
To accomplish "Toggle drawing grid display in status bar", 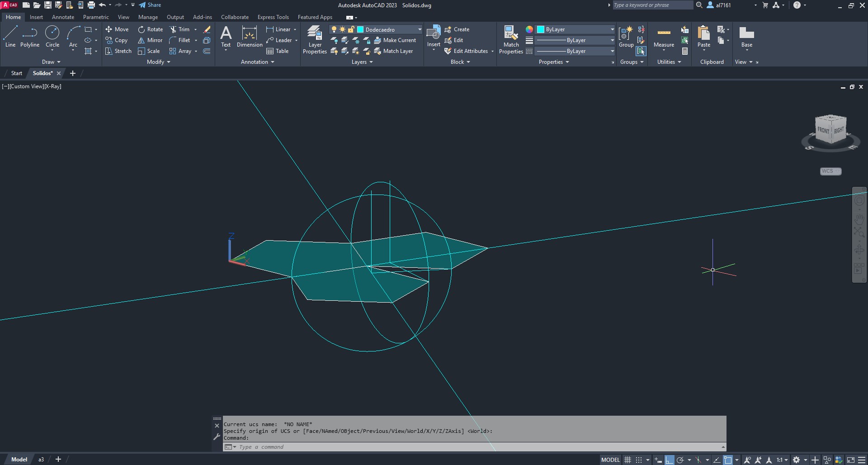I will (627, 460).
